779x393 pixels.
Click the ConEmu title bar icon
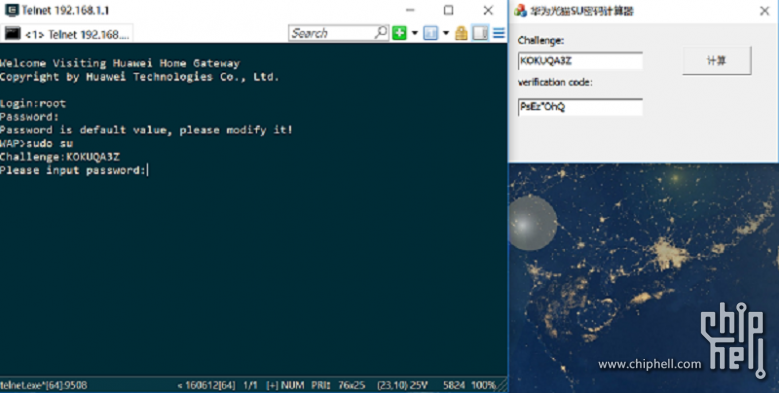[x=11, y=10]
